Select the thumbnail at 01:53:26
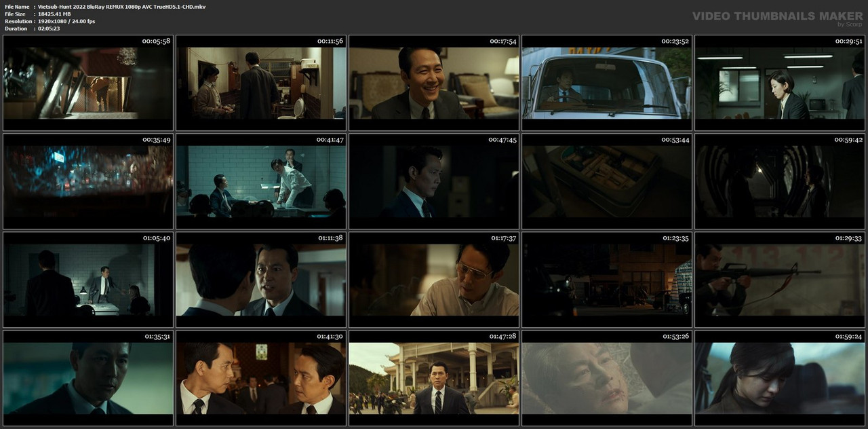 click(607, 378)
